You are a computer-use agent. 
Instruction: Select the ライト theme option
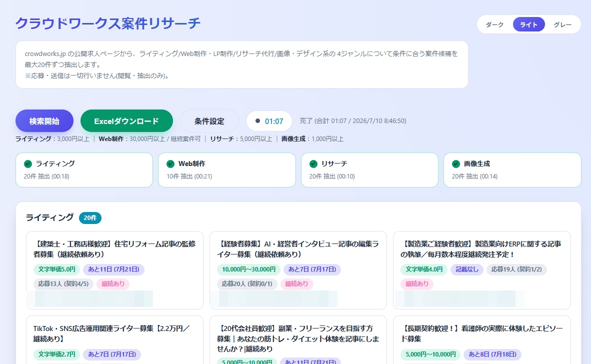pos(529,24)
